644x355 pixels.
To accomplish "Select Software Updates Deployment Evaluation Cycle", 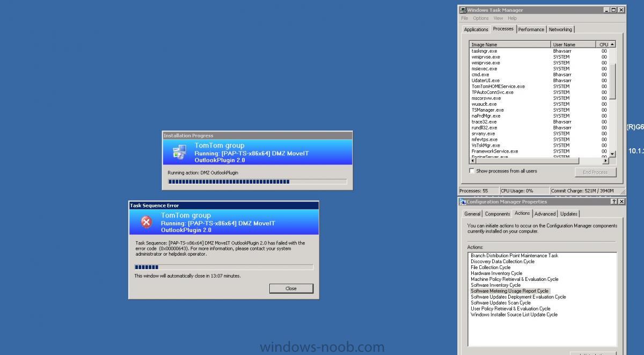I will click(x=518, y=297).
